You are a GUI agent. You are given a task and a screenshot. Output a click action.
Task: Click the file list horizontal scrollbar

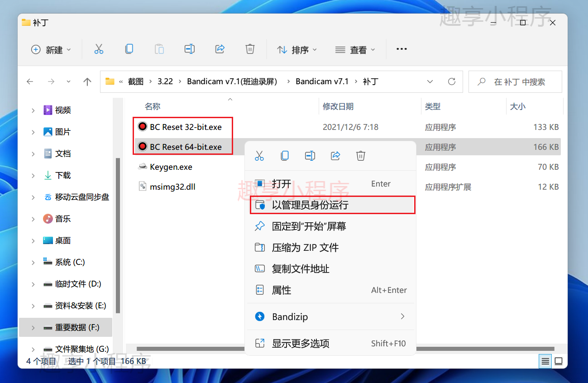click(x=345, y=349)
